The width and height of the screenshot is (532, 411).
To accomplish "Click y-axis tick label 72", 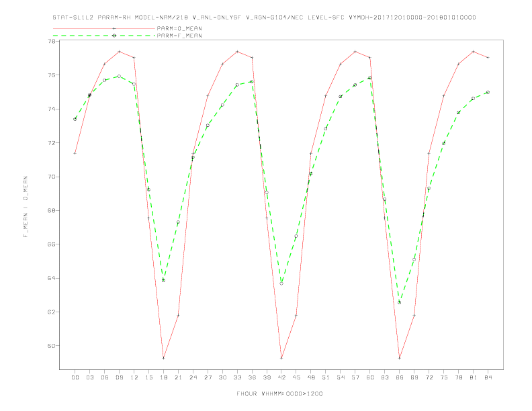I will [x=51, y=143].
